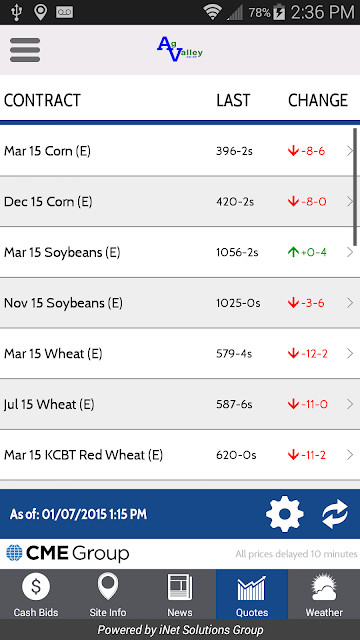Tap the Ag Valley logo
The image size is (360, 640).
[x=180, y=49]
